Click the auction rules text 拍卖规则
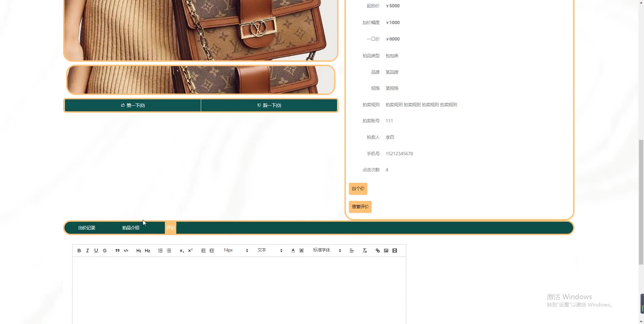 (x=421, y=105)
